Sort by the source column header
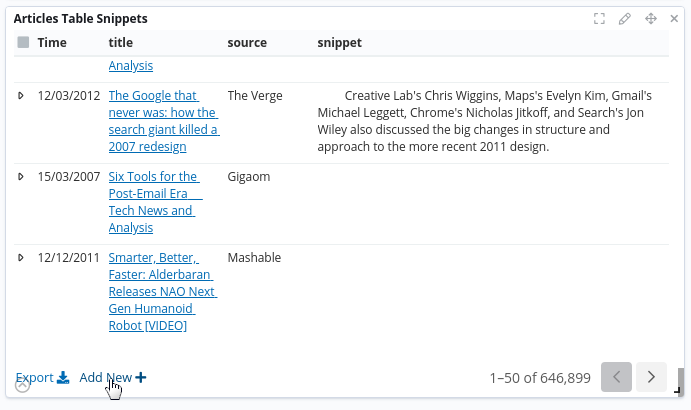Image resolution: width=691 pixels, height=410 pixels. tap(247, 43)
